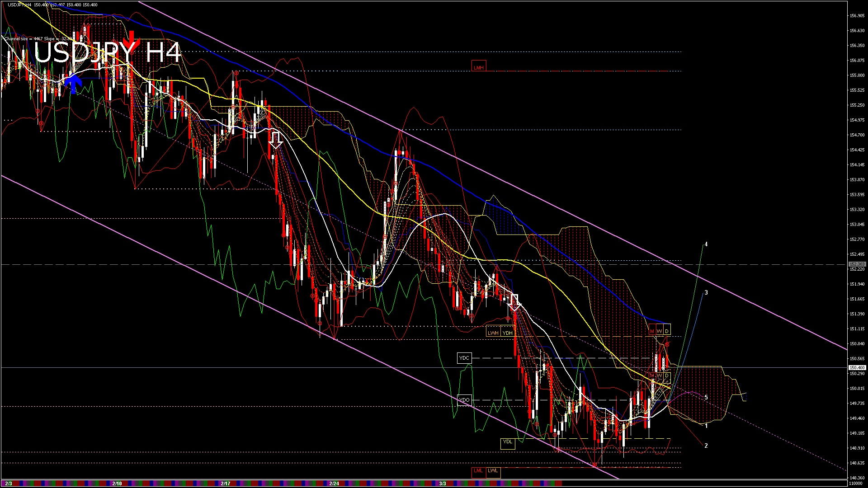Click the 148.360 price axis label
The height and width of the screenshot is (488, 868).
click(x=857, y=478)
